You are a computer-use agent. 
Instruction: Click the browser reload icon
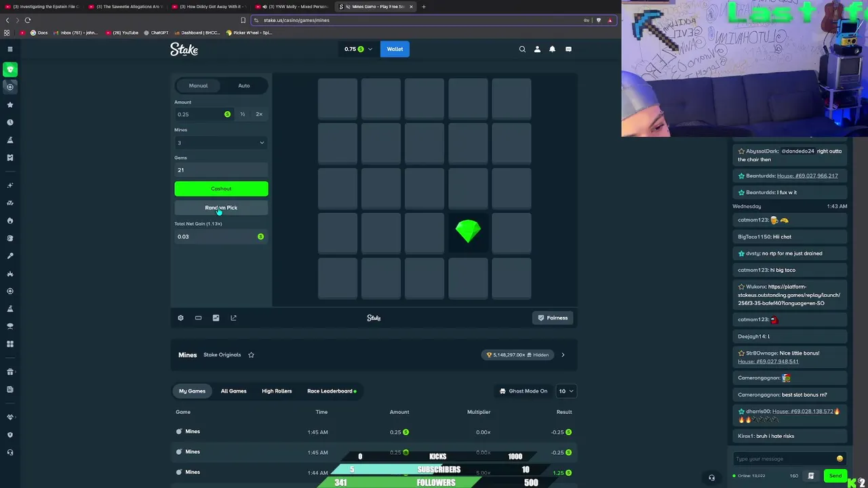tap(27, 20)
